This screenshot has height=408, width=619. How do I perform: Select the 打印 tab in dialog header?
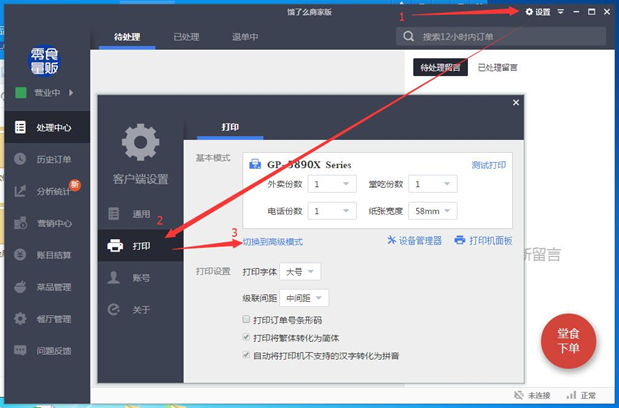(x=230, y=127)
